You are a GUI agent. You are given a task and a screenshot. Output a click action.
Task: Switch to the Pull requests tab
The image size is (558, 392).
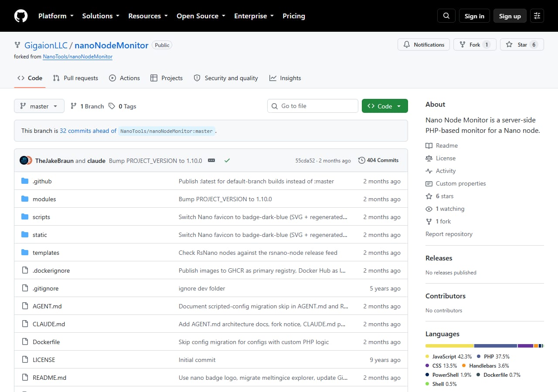tap(75, 78)
